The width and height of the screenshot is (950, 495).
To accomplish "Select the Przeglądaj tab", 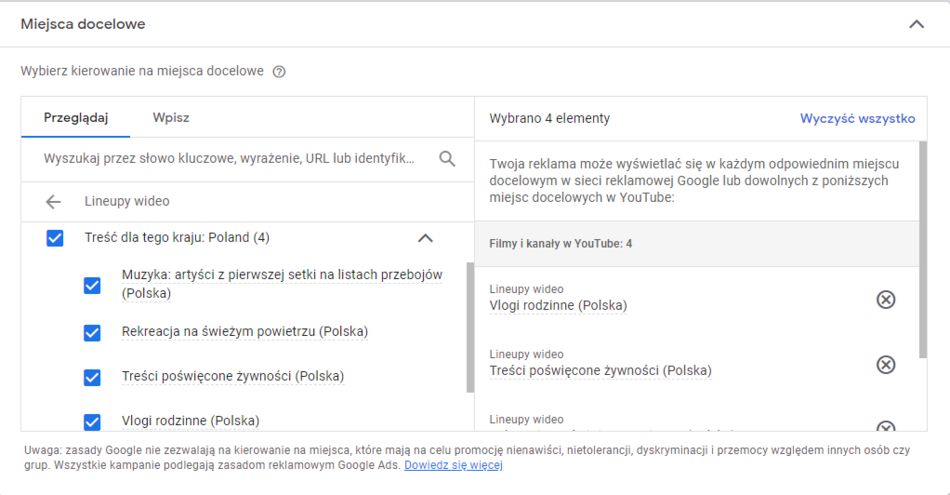I will tap(75, 118).
